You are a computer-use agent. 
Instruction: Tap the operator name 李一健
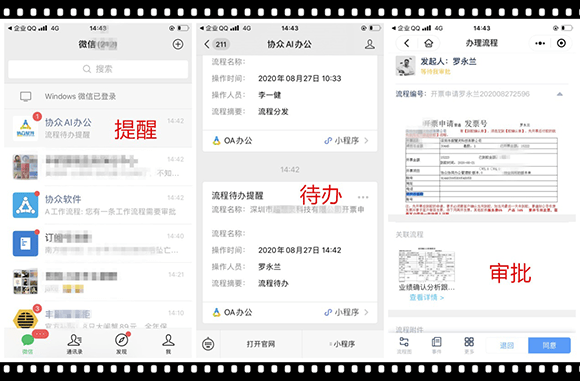[x=270, y=95]
